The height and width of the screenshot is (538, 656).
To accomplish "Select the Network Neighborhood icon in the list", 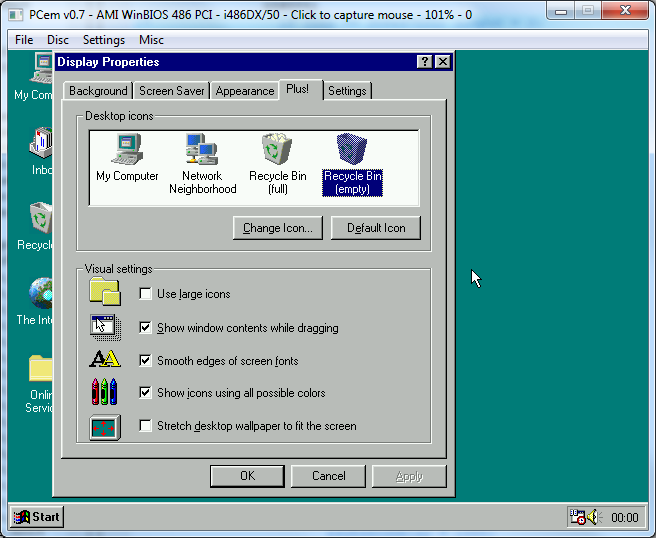I will [x=202, y=164].
